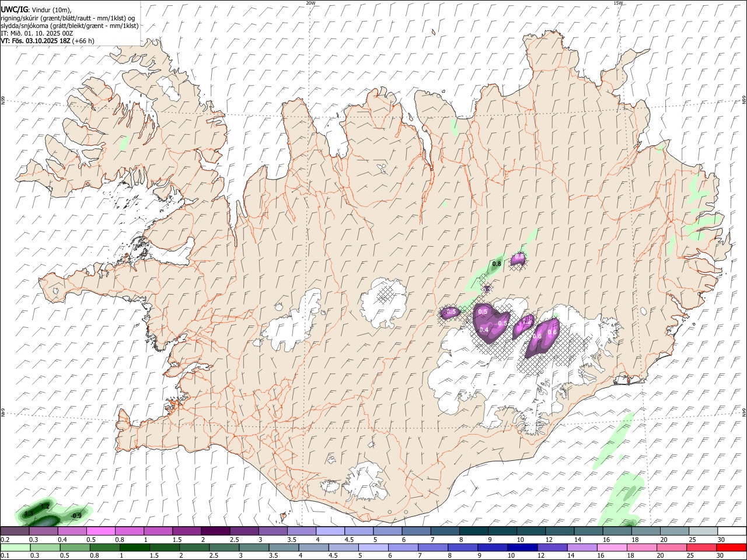Click the '0.2' label starting the snow scale
The height and width of the screenshot is (560, 747).
pos(5,540)
